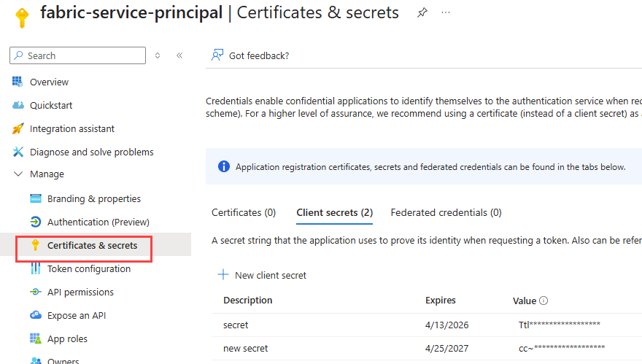The height and width of the screenshot is (364, 642).
Task: Collapse the sidebar with double-chevron button
Action: tap(179, 55)
